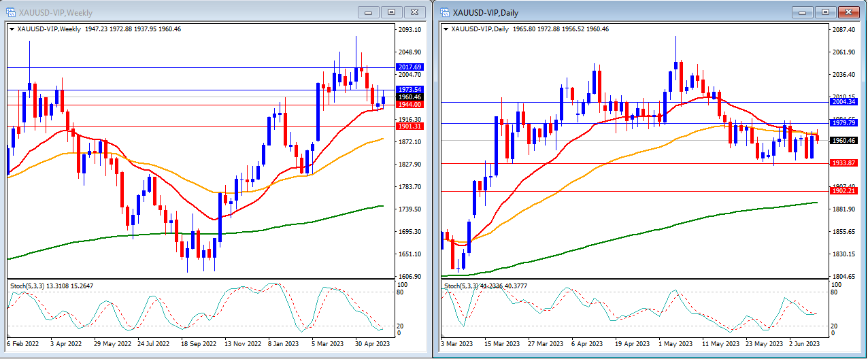Click the 80 level on Weekly stochastic scale
Image resolution: width=868 pixels, height=359 pixels.
399,293
